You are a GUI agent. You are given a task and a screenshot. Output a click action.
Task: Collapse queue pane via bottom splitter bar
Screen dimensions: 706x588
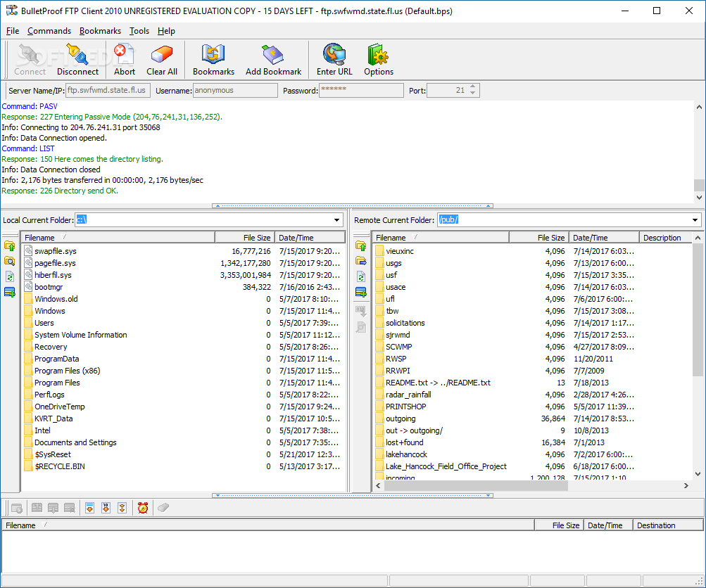353,495
